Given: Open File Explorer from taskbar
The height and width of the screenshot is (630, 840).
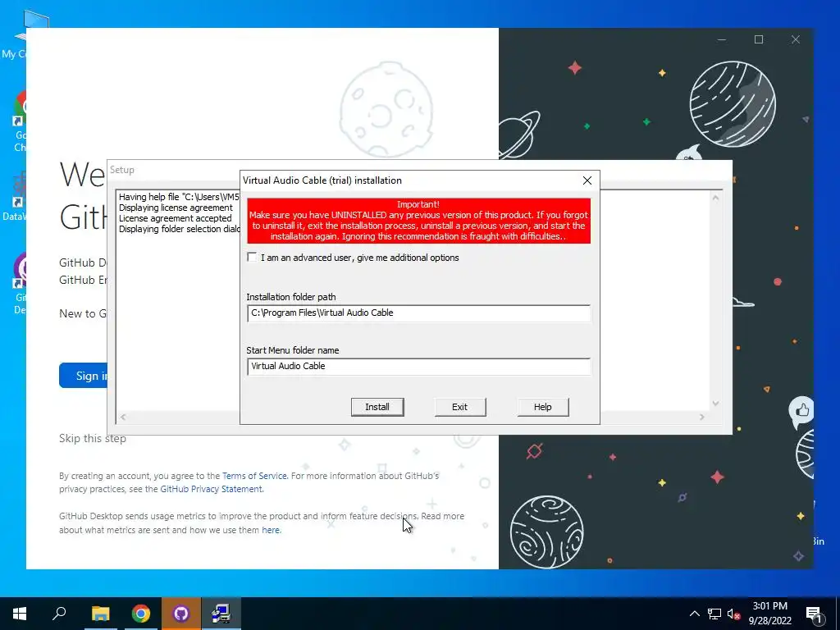Looking at the screenshot, I should (x=100, y=614).
